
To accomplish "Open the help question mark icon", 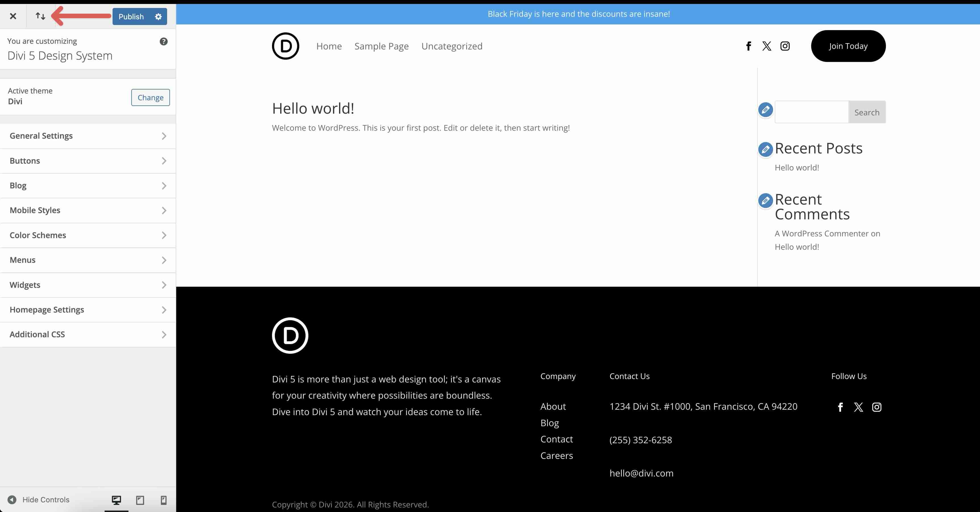I will [x=164, y=41].
